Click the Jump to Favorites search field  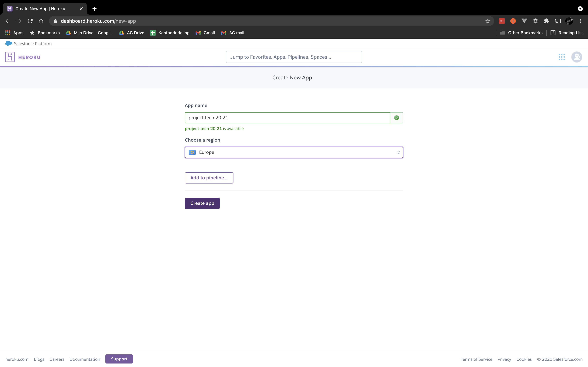point(294,57)
